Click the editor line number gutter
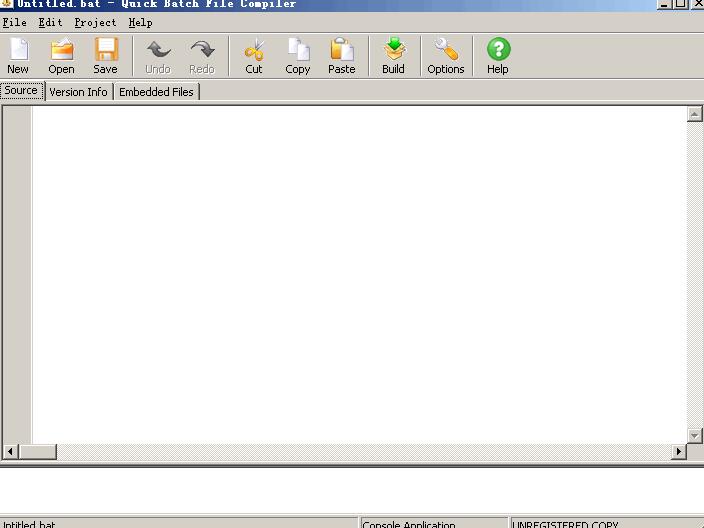 [17, 275]
